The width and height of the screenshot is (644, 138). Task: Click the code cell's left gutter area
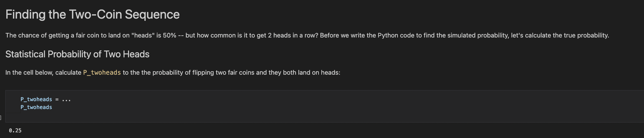point(13,103)
